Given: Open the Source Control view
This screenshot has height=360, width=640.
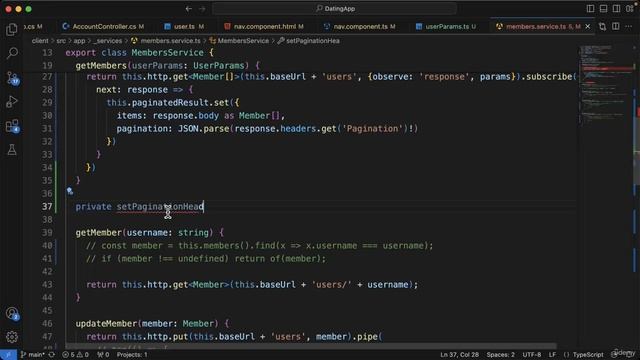Looking at the screenshot, I should [x=12, y=78].
